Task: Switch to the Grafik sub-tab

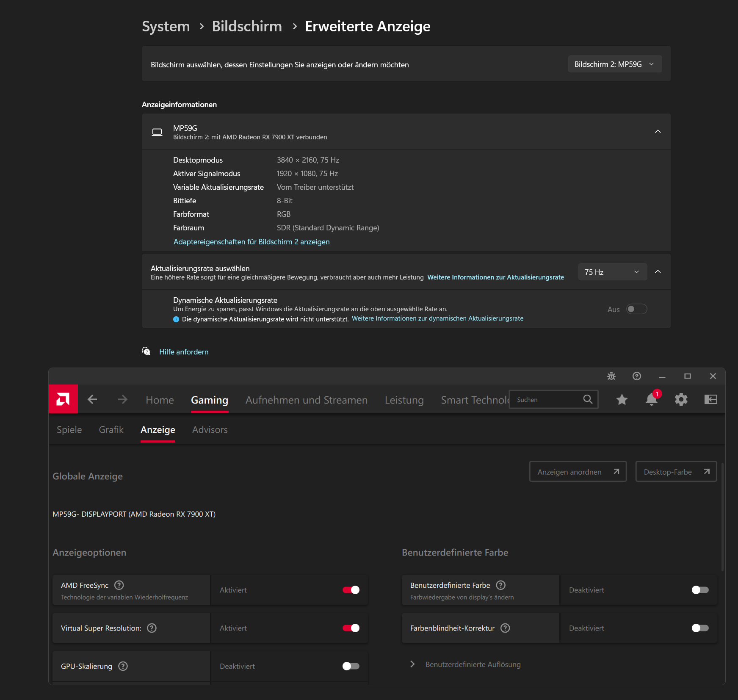Action: click(111, 430)
